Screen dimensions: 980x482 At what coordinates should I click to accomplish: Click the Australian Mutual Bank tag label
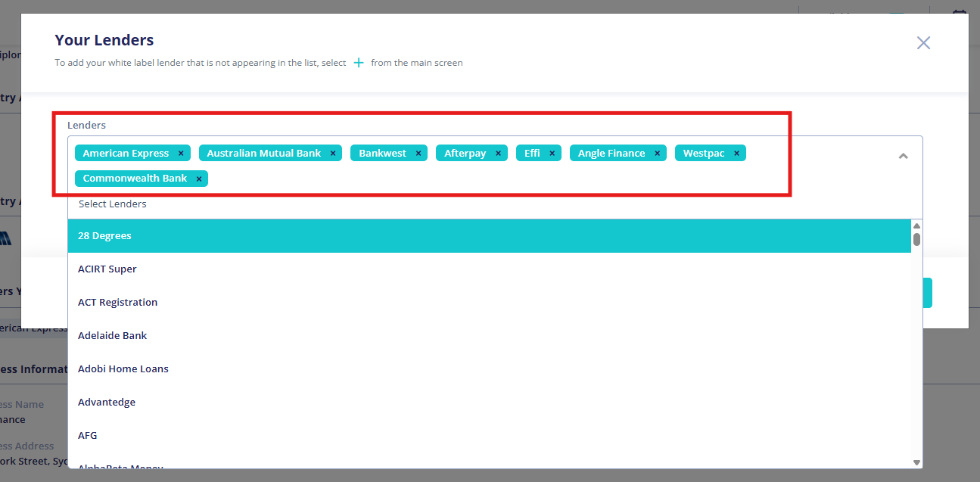coord(264,154)
